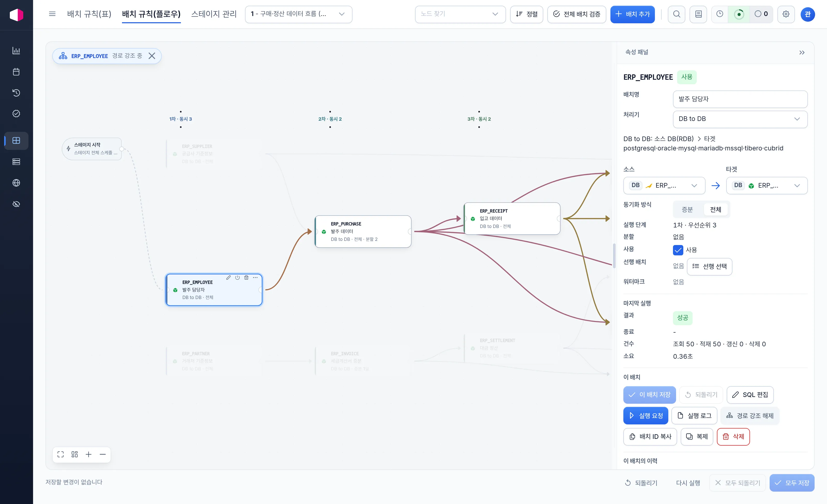Toggle the green running status indicator
The height and width of the screenshot is (504, 827).
tap(739, 14)
